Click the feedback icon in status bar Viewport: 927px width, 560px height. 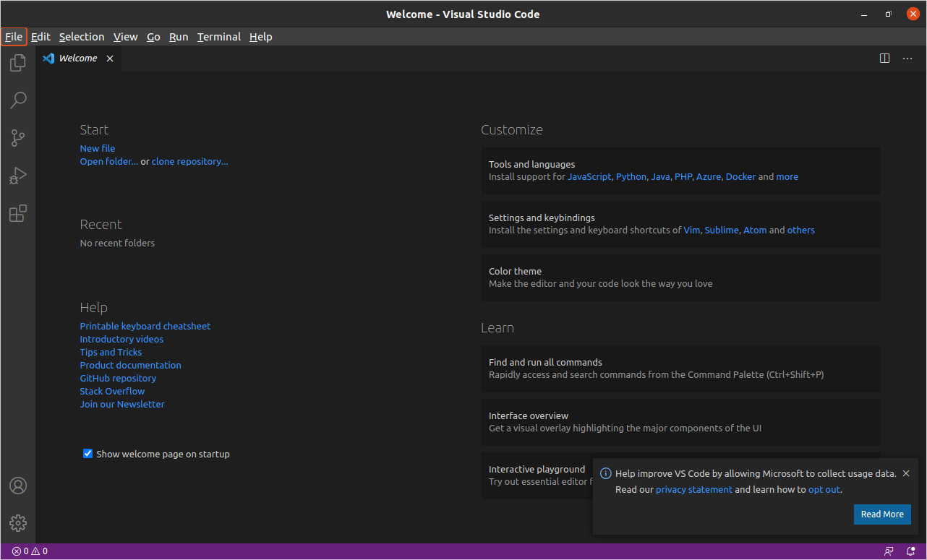889,551
